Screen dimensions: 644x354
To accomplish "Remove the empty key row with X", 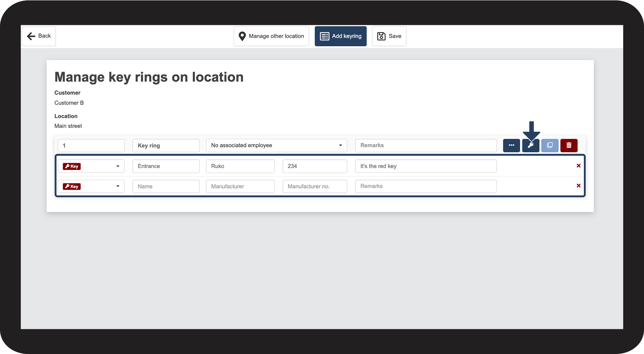I will pos(578,186).
